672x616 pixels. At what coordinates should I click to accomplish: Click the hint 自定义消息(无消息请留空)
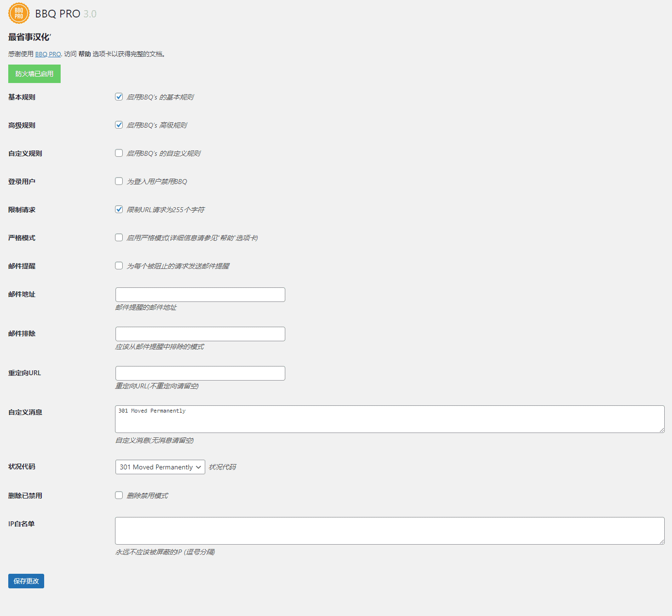click(x=154, y=440)
